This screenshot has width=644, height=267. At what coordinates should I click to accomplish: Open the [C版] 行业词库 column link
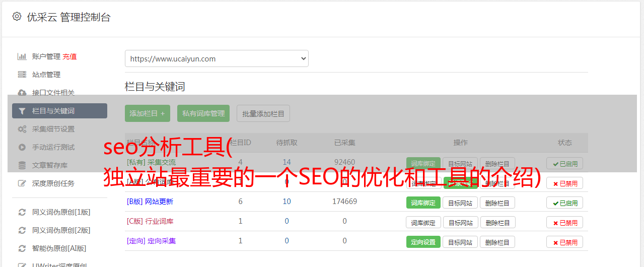[x=150, y=221]
